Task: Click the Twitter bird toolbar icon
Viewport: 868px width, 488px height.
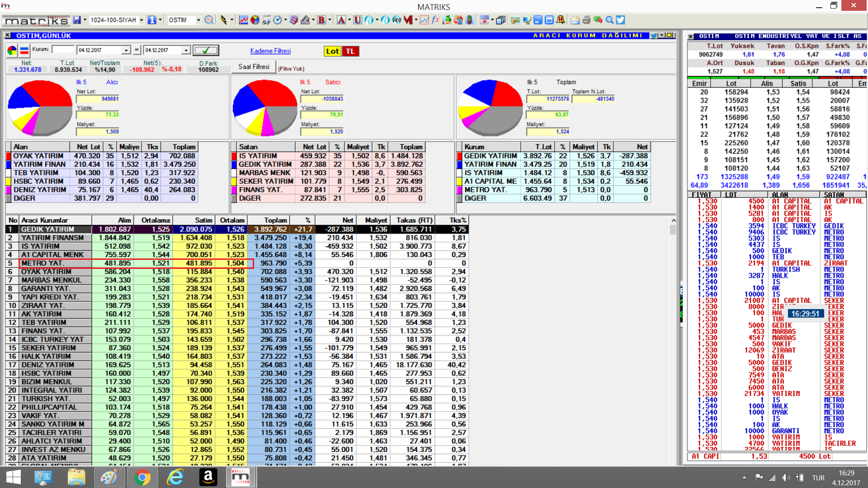Action: [x=620, y=20]
